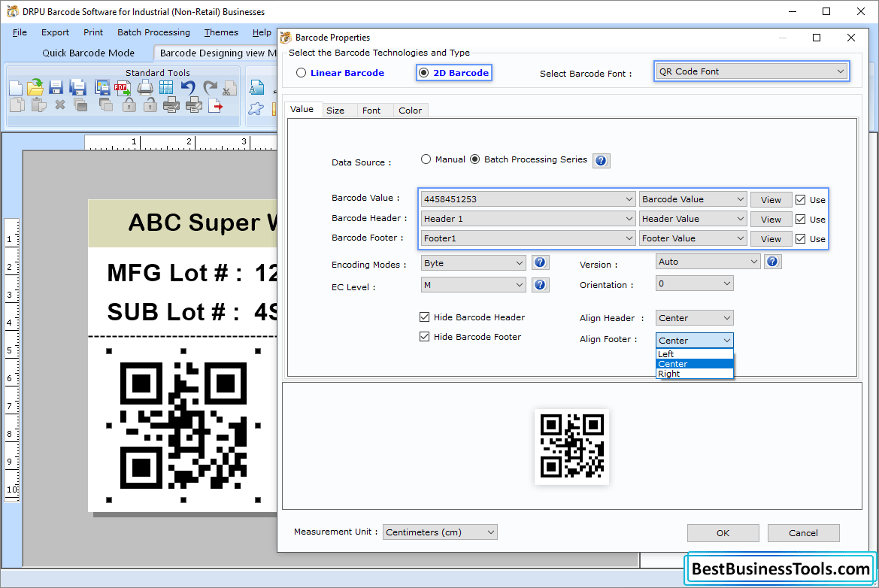Open the EC Level help tooltip
Image resolution: width=879 pixels, height=588 pixels.
(540, 284)
